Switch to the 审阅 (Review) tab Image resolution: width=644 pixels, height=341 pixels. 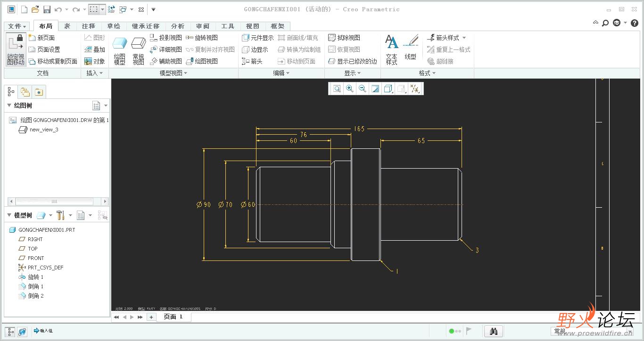203,26
